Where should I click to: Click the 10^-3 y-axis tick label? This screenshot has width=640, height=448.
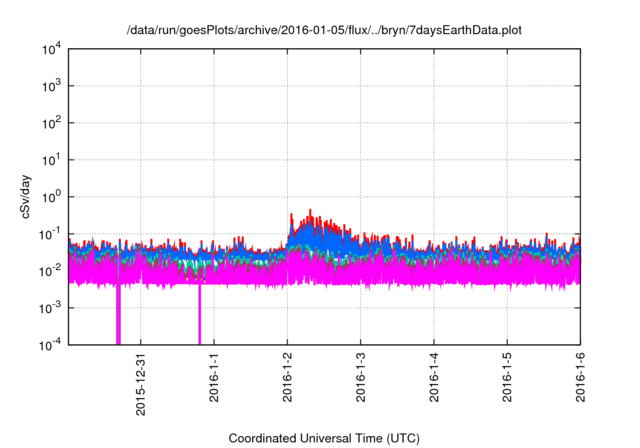coord(50,308)
